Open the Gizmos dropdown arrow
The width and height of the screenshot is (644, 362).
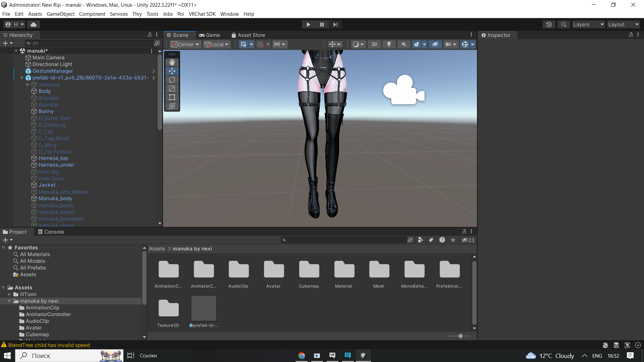click(x=473, y=44)
